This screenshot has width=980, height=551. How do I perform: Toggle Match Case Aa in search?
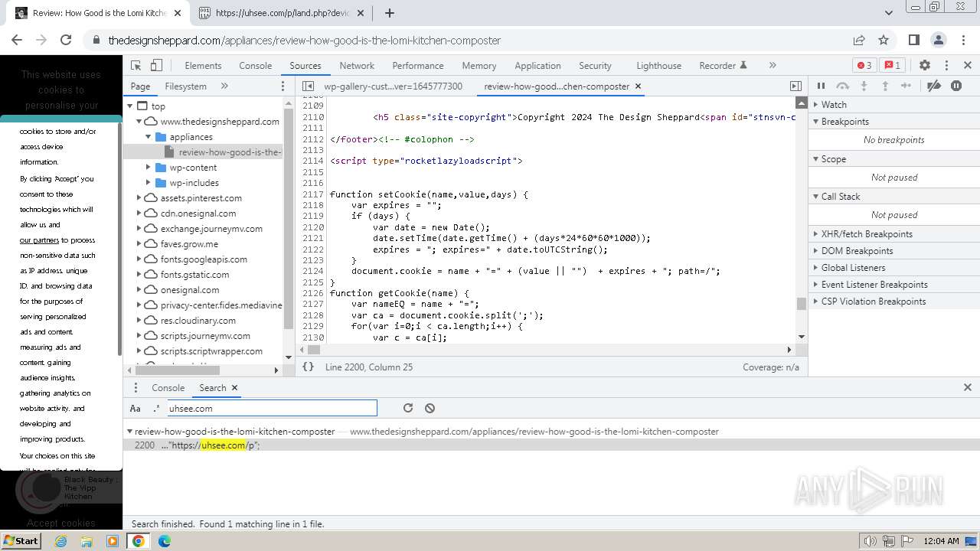click(136, 409)
